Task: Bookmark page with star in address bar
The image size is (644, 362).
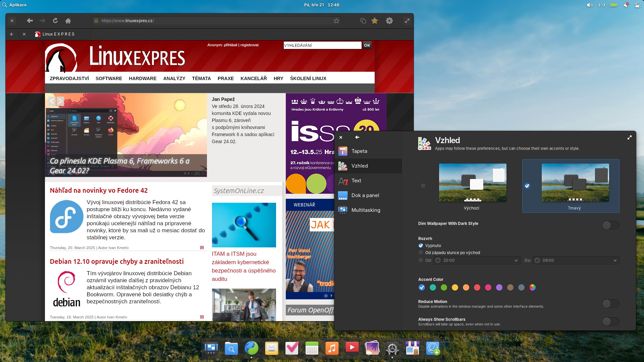Action: (x=336, y=21)
